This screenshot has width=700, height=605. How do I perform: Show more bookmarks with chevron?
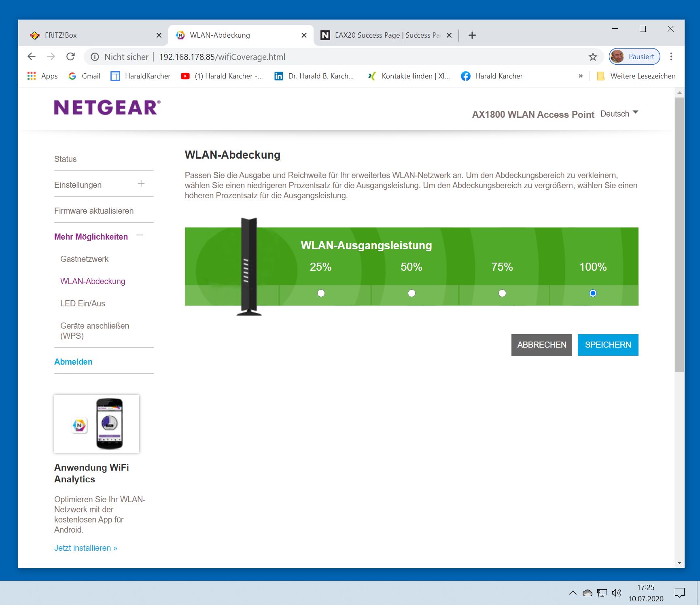click(x=581, y=76)
